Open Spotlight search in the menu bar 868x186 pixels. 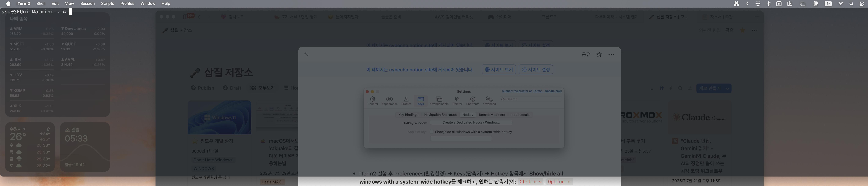851,4
